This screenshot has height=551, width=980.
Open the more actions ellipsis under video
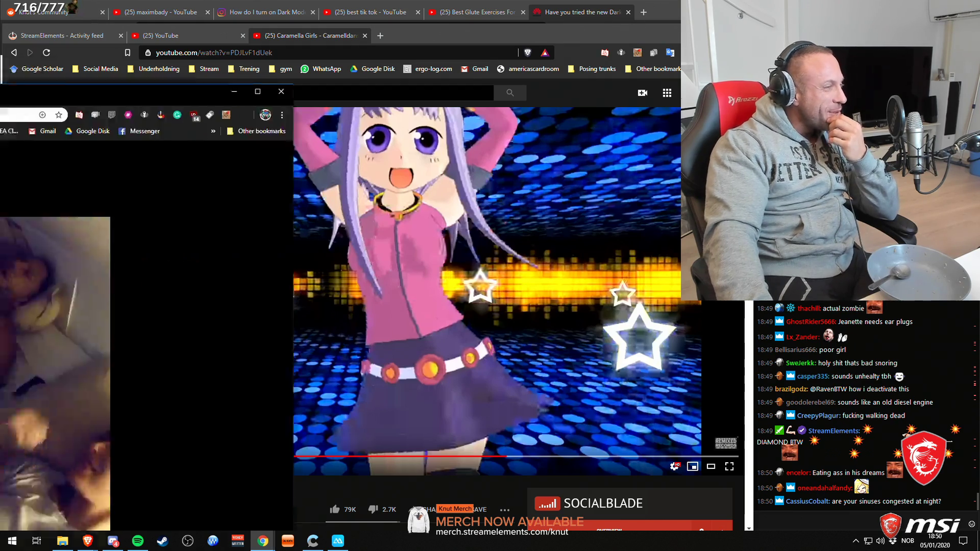point(505,510)
